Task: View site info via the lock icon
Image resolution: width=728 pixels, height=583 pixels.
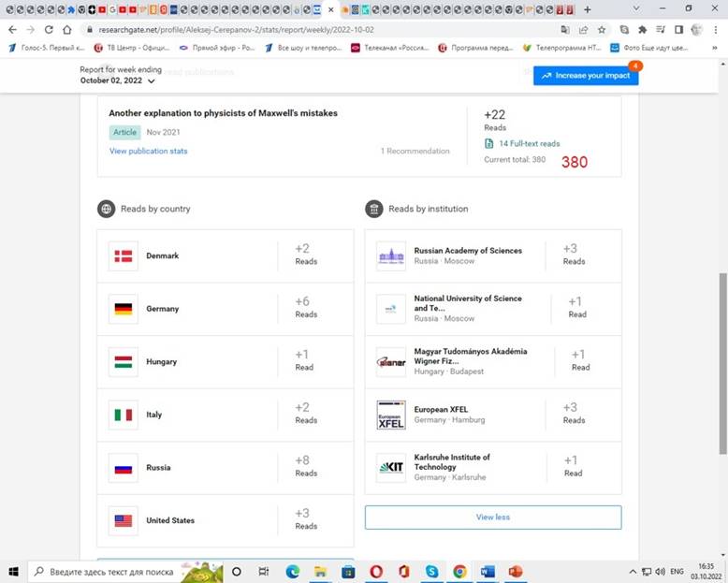Action: (x=90, y=30)
